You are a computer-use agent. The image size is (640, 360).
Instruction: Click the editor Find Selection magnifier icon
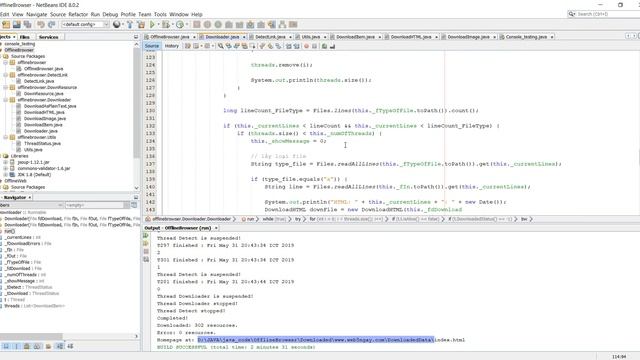[x=220, y=46]
